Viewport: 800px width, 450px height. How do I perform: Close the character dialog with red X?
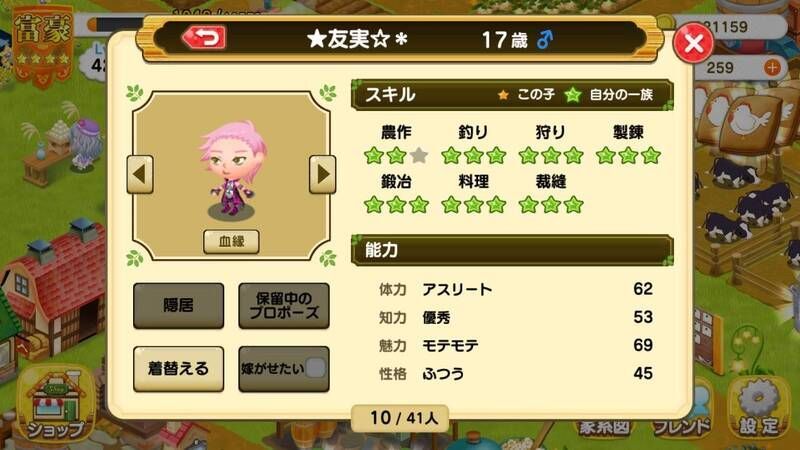[x=693, y=43]
